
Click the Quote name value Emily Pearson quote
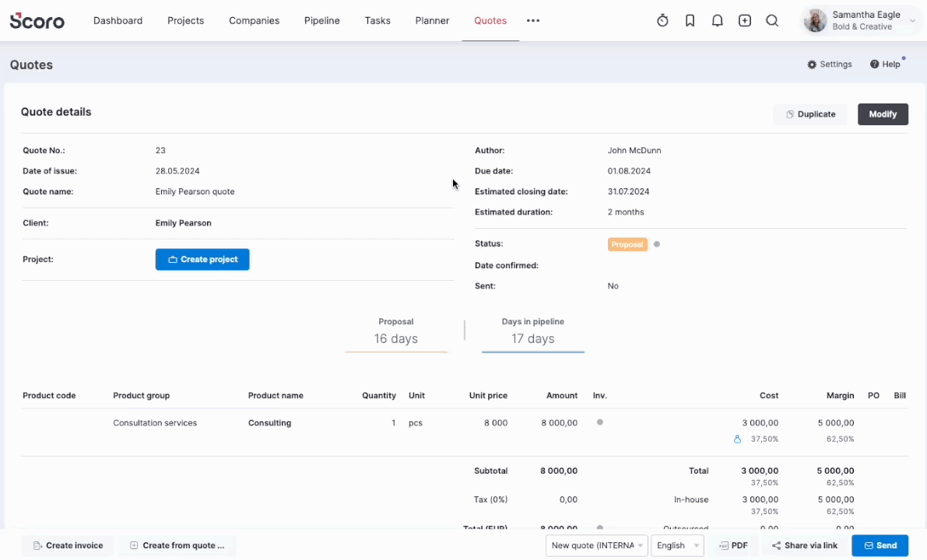pyautogui.click(x=195, y=191)
